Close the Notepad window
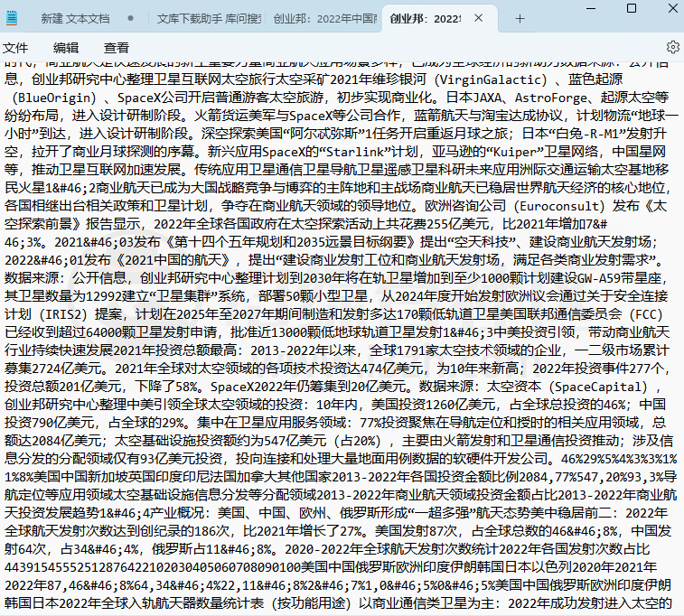The height and width of the screenshot is (616, 684). click(x=672, y=8)
